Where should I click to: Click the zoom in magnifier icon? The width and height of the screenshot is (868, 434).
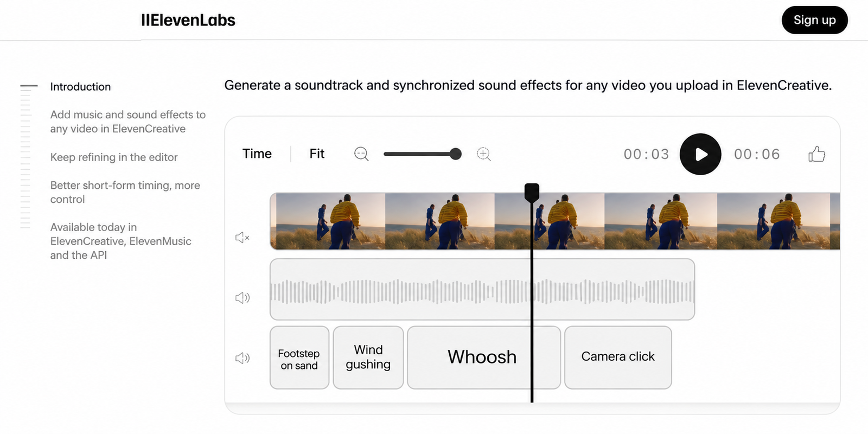(483, 154)
